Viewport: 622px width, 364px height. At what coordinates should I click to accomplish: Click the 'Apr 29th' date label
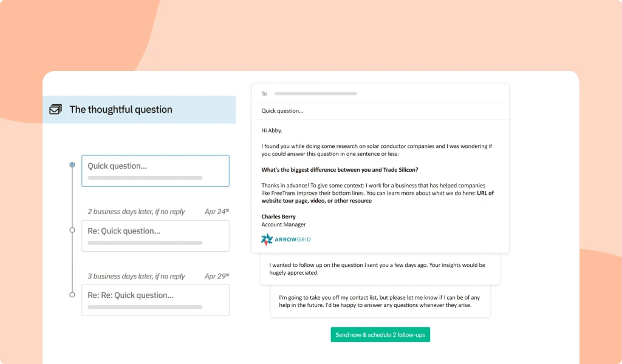pyautogui.click(x=217, y=276)
